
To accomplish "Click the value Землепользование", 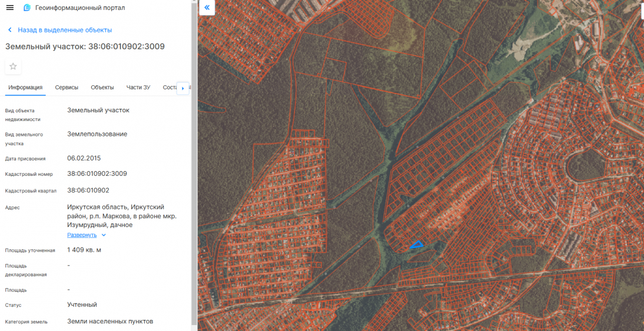I will (x=97, y=134).
